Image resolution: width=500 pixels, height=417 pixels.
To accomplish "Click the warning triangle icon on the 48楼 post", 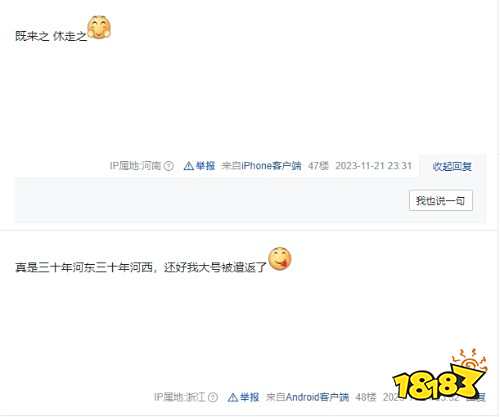I will click(x=232, y=397).
